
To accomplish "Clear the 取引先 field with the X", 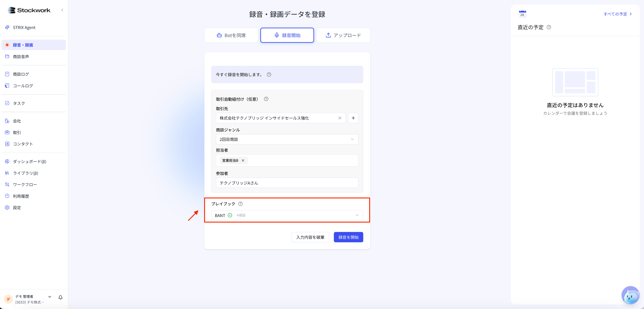I will click(340, 118).
